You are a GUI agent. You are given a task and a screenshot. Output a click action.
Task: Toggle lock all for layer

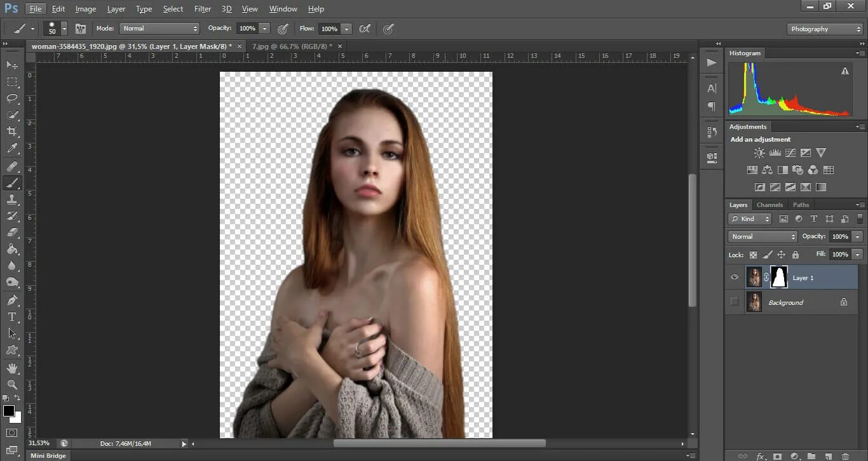coord(795,255)
